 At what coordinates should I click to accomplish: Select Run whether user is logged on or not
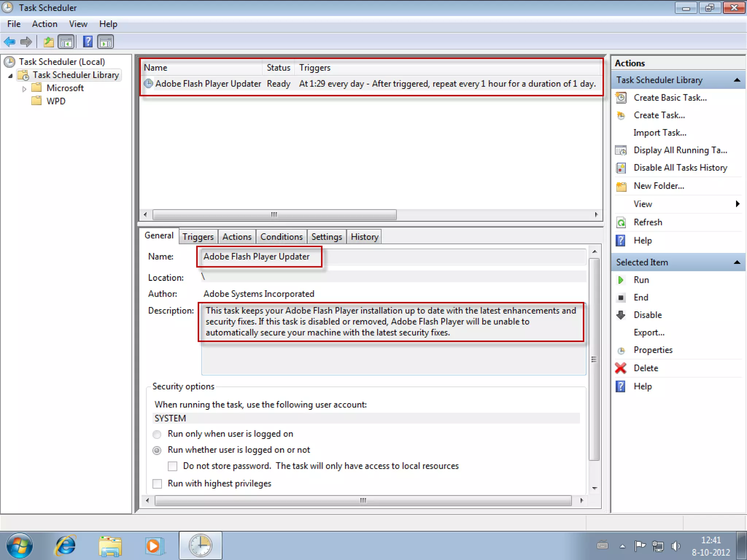[157, 450]
